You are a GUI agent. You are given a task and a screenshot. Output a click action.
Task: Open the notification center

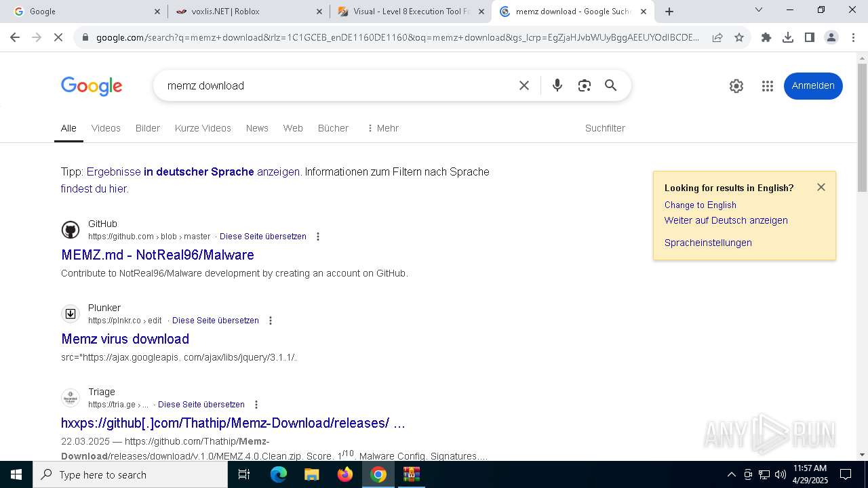coord(846,474)
